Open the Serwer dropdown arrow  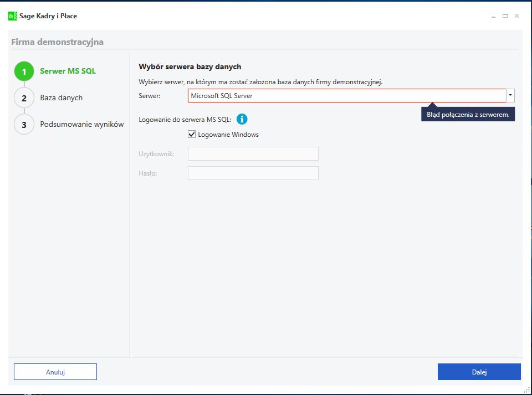point(510,96)
